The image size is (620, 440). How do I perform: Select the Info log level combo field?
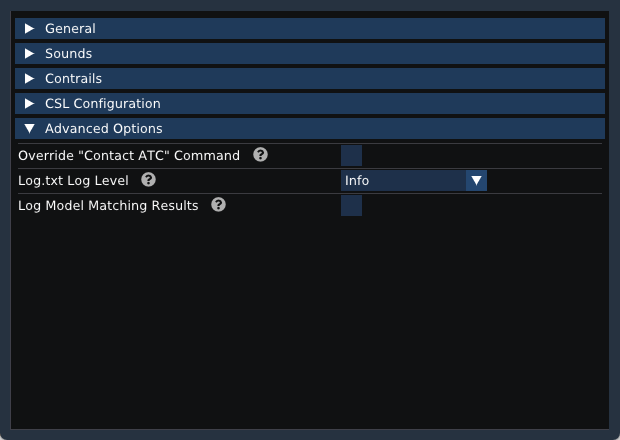pos(414,180)
